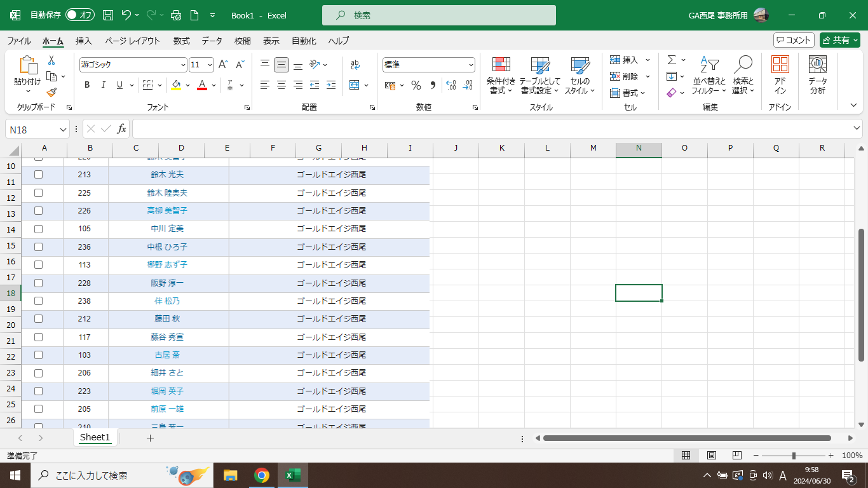The width and height of the screenshot is (868, 488).
Task: Select the checkbox next to 藤田 秋
Action: 38,319
